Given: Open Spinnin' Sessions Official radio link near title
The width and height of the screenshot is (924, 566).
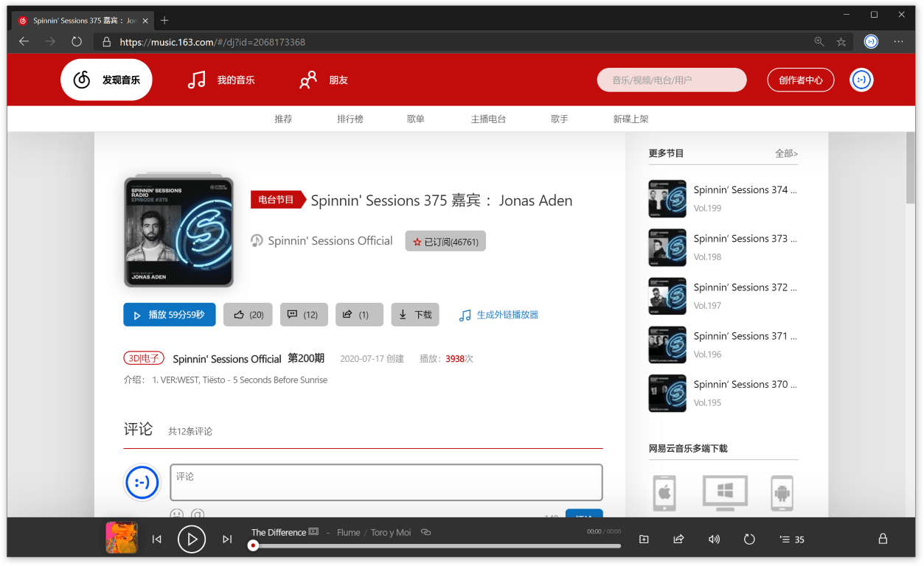Looking at the screenshot, I should [330, 241].
